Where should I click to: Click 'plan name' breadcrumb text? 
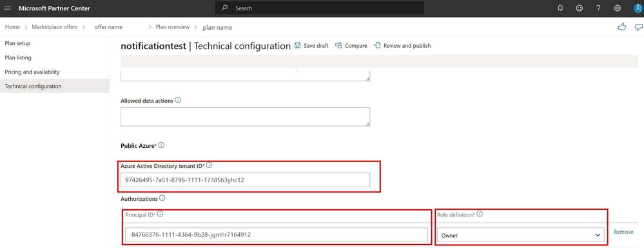[217, 28]
